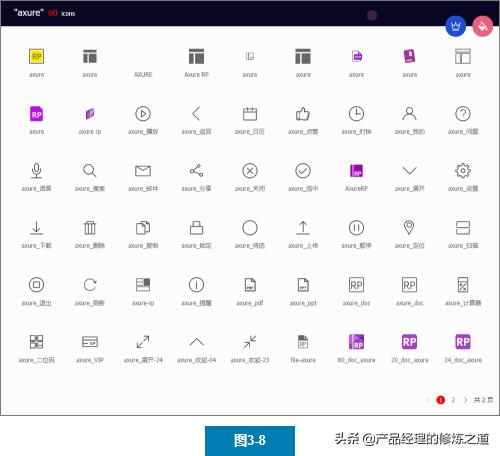Choose the axure_VIP card icon

coord(90,342)
